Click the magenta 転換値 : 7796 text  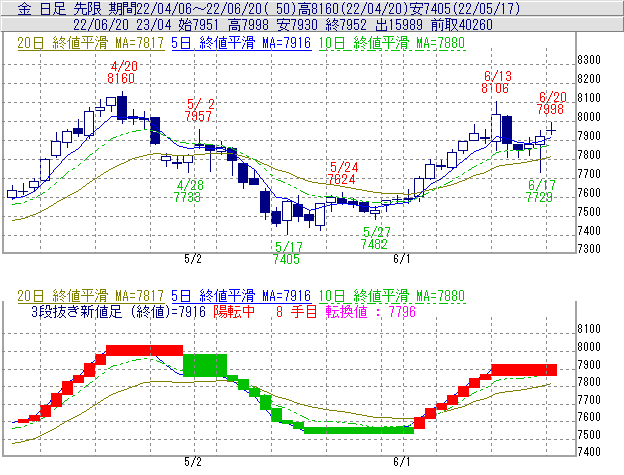(370, 311)
